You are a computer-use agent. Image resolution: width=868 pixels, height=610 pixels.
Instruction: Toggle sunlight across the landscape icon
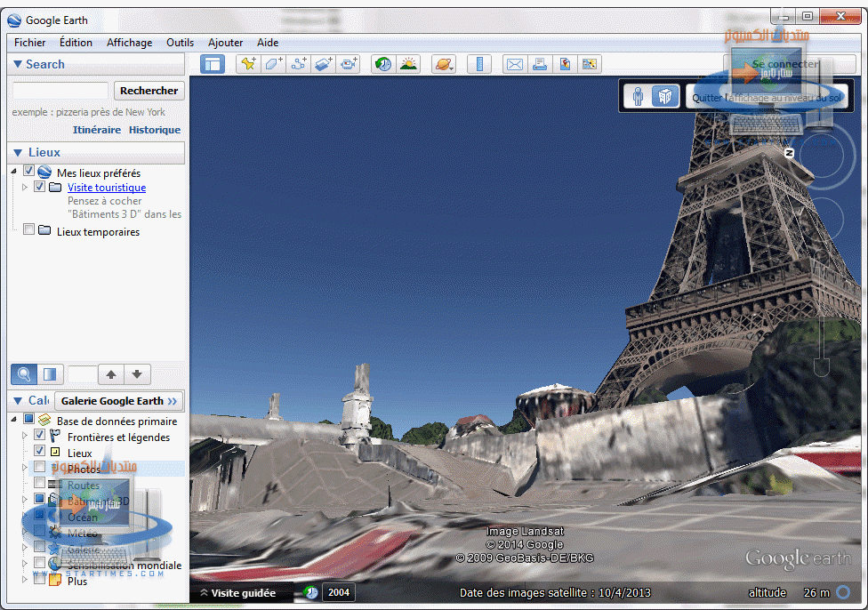[408, 64]
